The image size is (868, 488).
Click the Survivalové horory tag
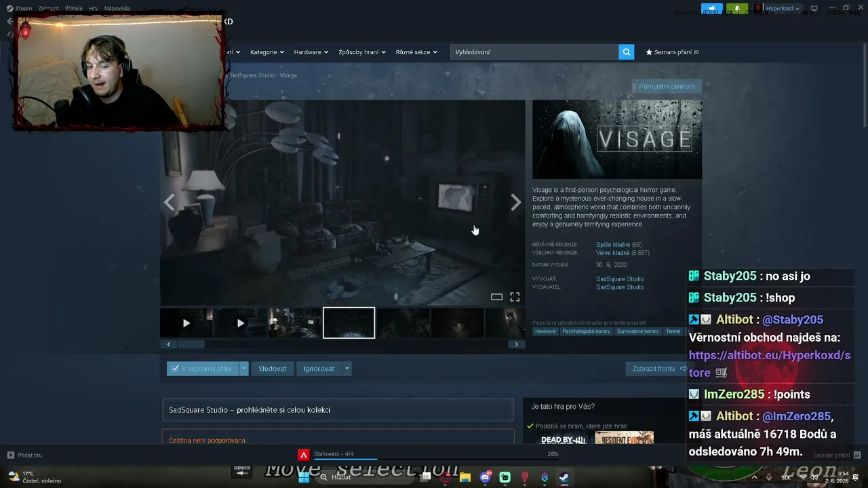coord(638,331)
